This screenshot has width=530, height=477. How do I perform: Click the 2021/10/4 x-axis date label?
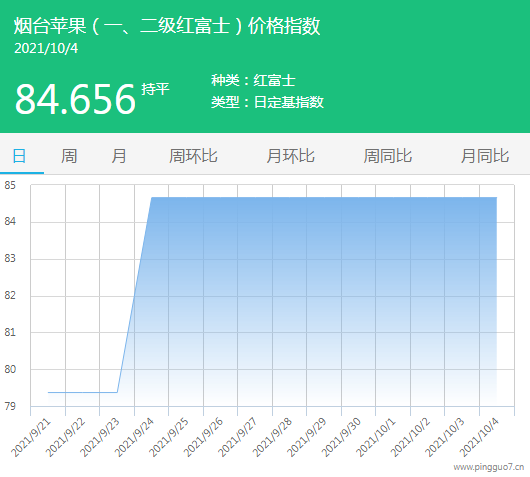point(479,437)
